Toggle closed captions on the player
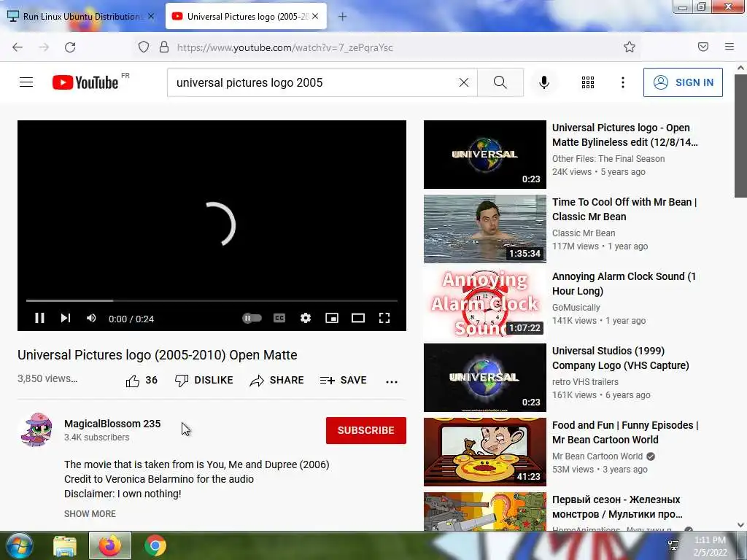Screen dimensions: 747x560 (279, 318)
